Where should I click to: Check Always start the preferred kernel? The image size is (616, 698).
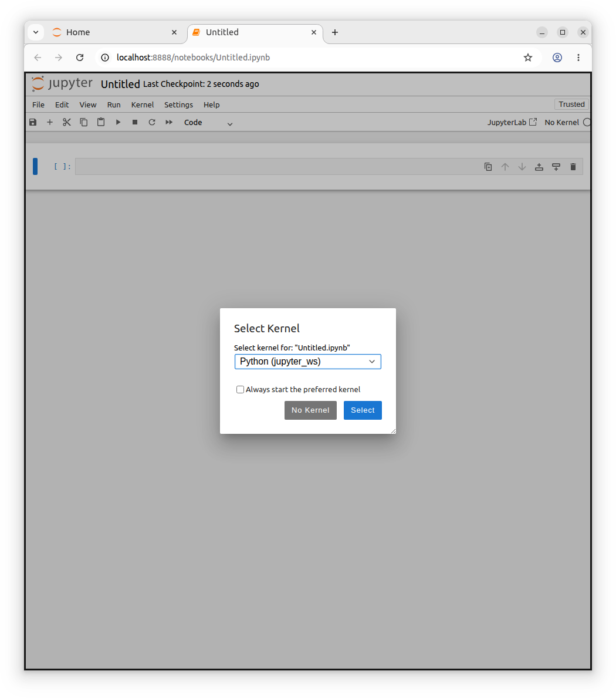pos(240,390)
